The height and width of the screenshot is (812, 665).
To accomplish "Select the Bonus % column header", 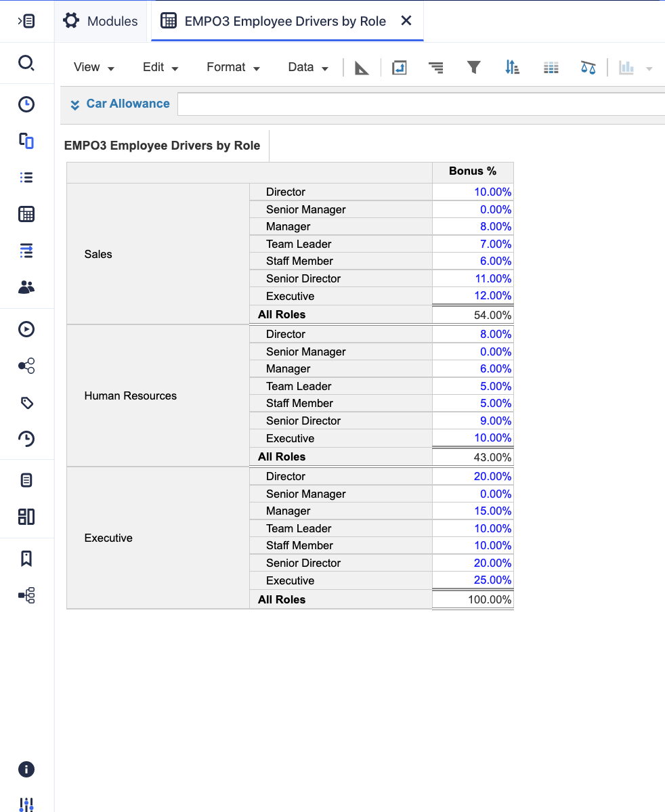I will click(x=473, y=172).
